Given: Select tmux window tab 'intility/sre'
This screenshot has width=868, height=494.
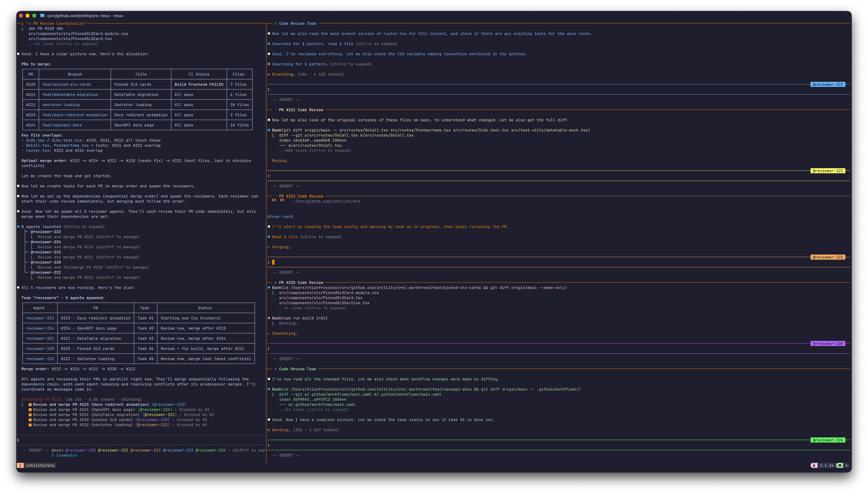Looking at the screenshot, I should (x=40, y=465).
